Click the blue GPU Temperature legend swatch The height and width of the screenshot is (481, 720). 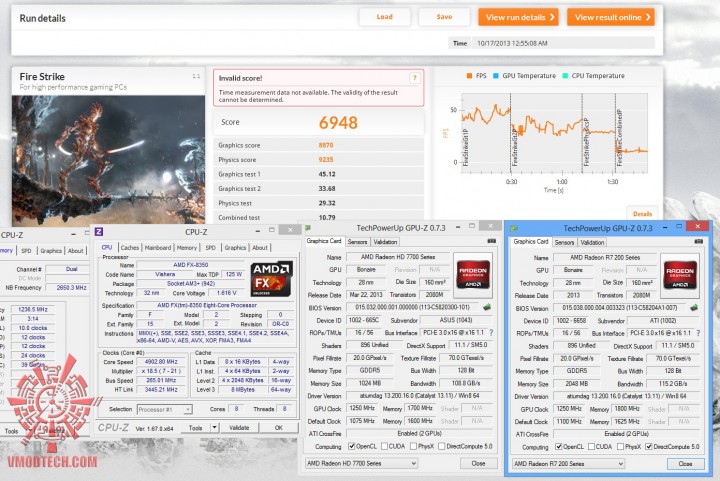point(495,76)
